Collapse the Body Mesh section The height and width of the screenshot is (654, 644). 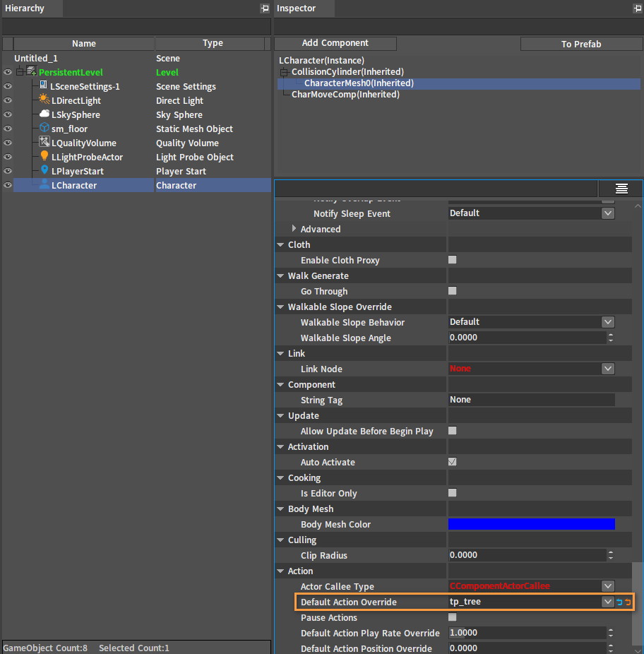coord(280,509)
